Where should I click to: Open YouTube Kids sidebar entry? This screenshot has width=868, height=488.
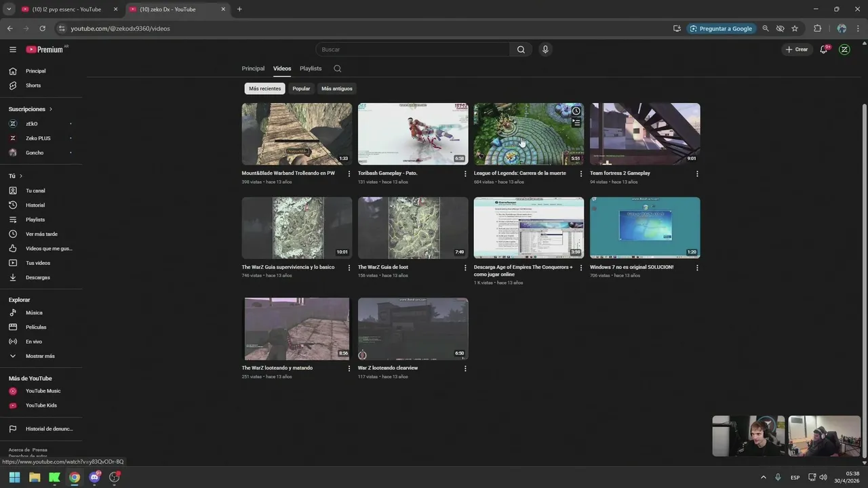(42, 405)
